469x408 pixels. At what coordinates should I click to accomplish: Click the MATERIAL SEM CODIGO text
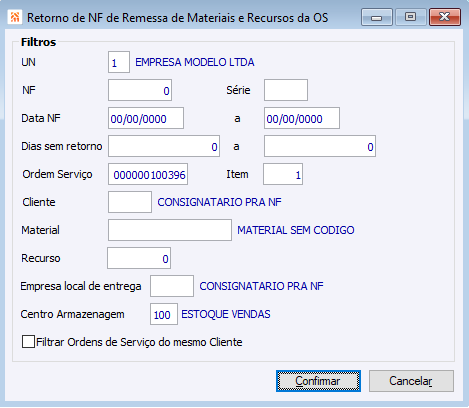click(296, 230)
